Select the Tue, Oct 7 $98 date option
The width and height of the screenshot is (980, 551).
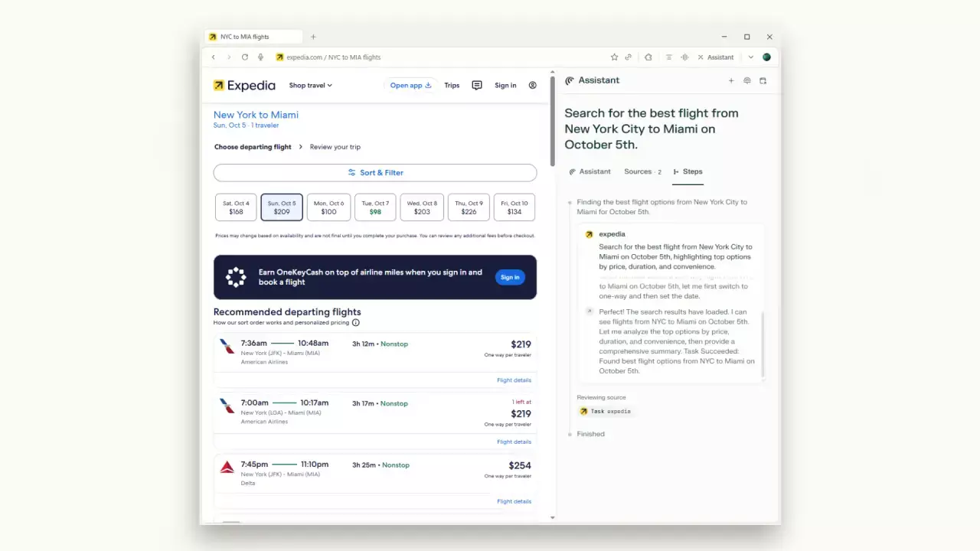[x=375, y=207]
